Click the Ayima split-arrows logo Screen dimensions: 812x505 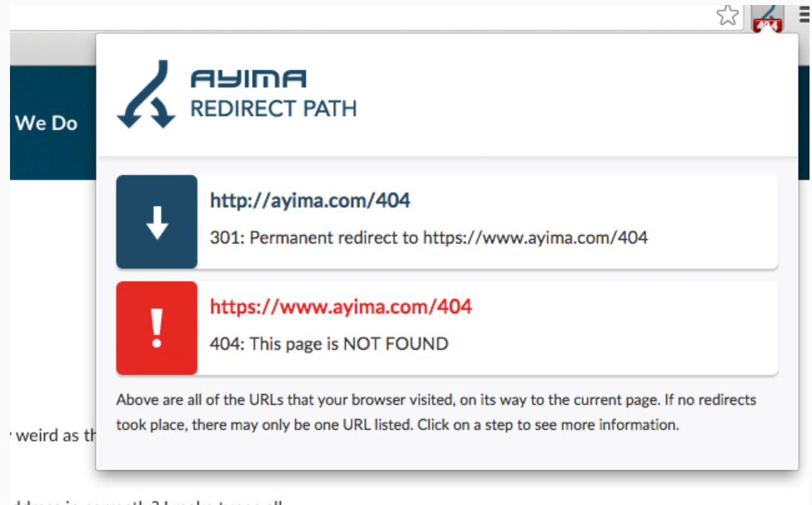click(147, 94)
